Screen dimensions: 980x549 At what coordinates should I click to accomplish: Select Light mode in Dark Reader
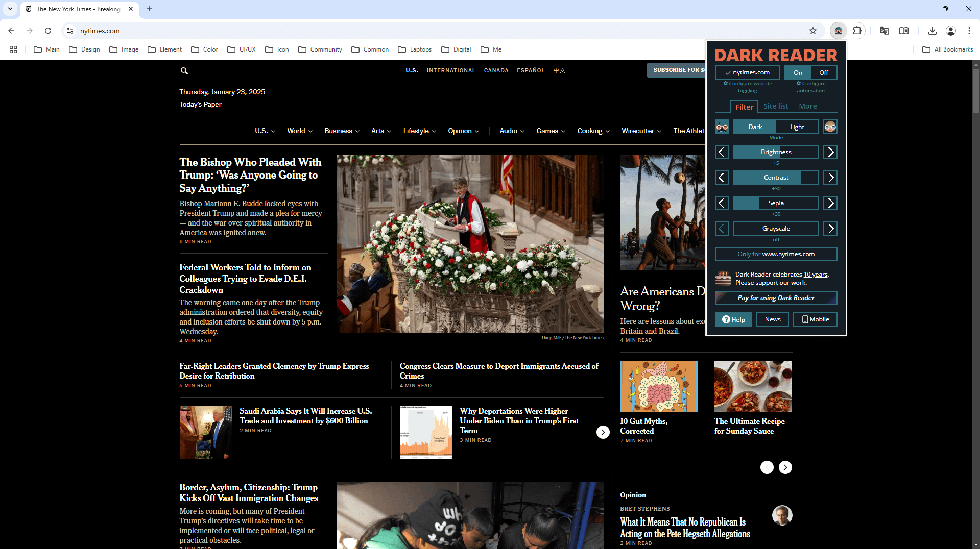click(797, 127)
